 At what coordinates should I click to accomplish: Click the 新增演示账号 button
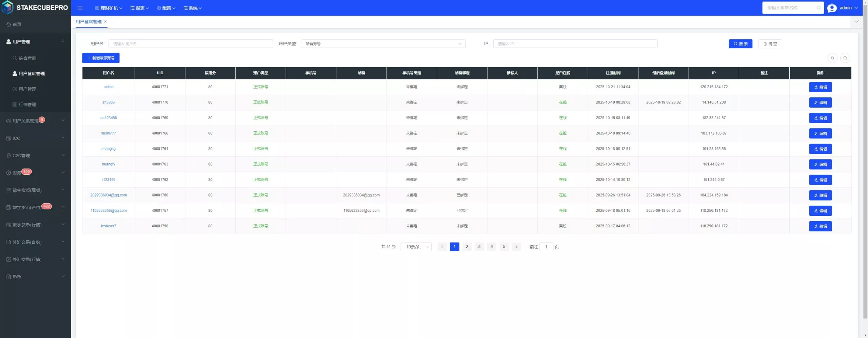point(101,58)
